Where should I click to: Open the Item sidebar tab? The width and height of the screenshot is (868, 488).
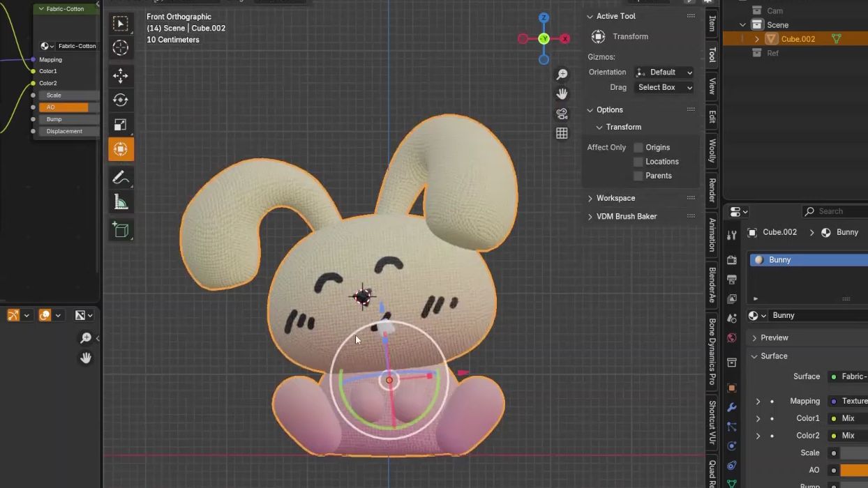point(711,23)
